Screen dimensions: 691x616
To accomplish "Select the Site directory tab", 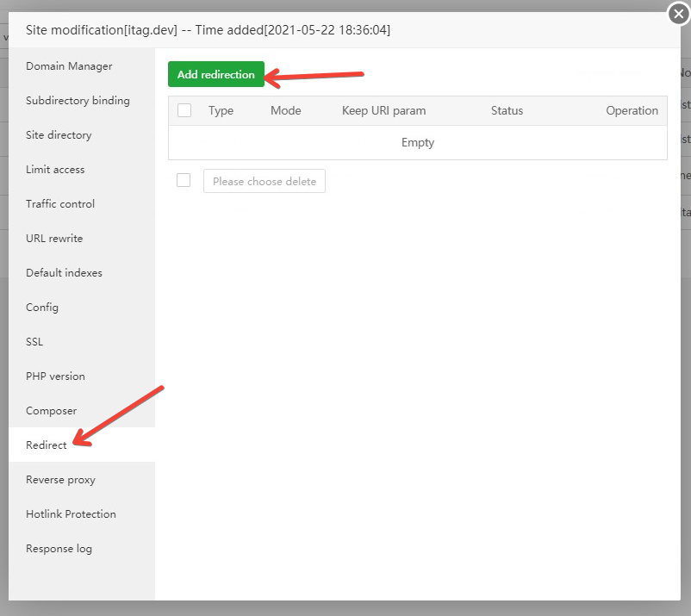I will tap(82, 135).
